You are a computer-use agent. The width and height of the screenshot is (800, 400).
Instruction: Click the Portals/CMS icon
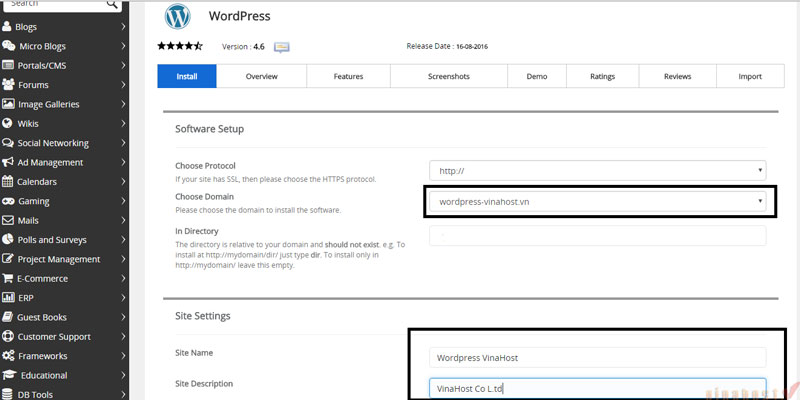[x=8, y=65]
